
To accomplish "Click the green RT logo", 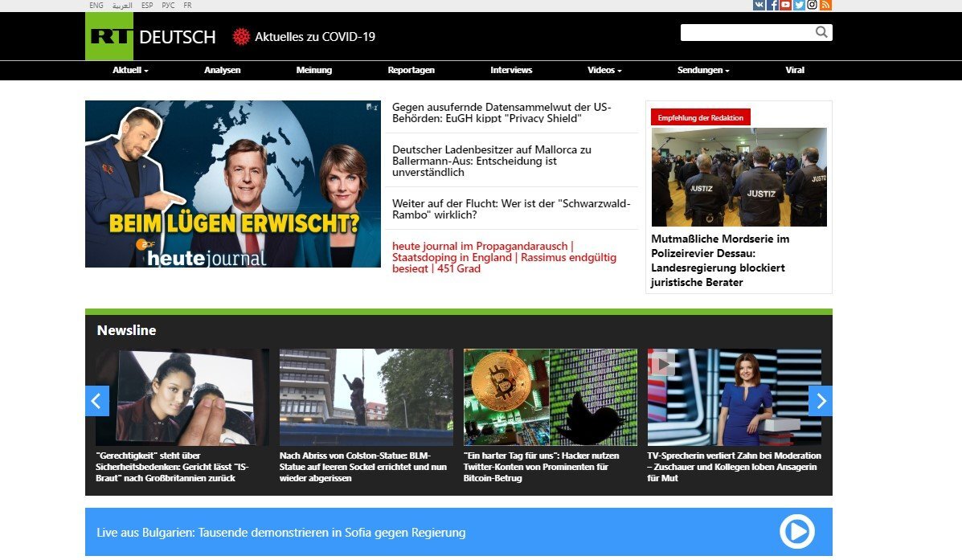I will pos(109,36).
